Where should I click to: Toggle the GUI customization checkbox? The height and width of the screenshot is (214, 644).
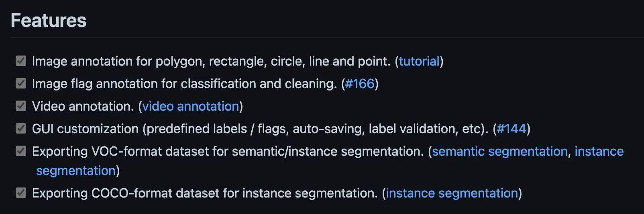pyautogui.click(x=21, y=128)
